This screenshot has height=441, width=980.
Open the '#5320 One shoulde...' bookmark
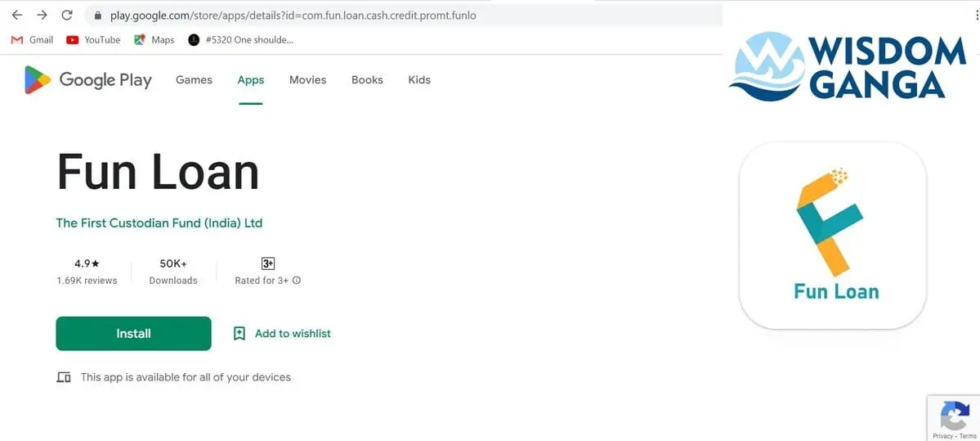click(240, 40)
